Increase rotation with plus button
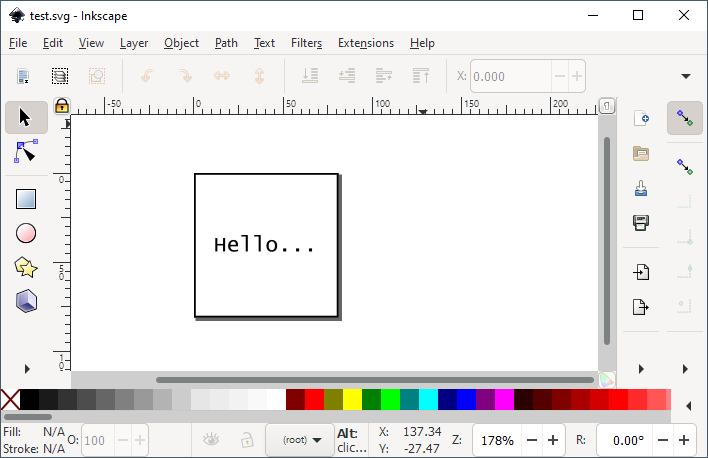 684,440
